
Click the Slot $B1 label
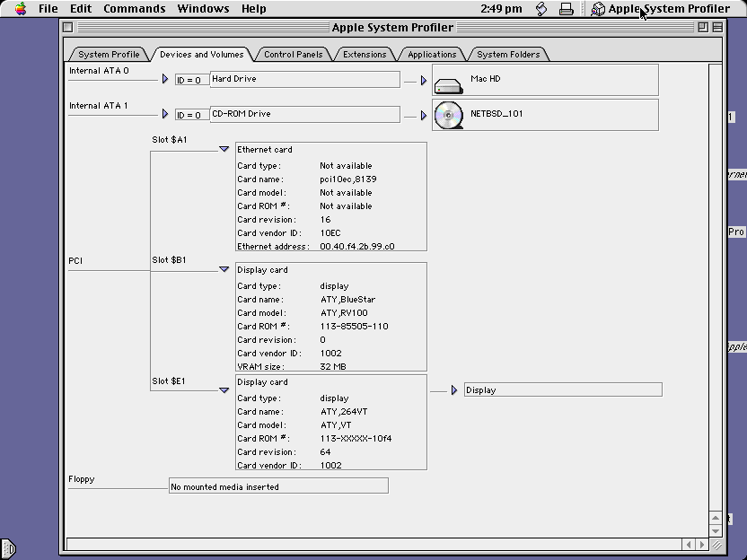pos(169,260)
